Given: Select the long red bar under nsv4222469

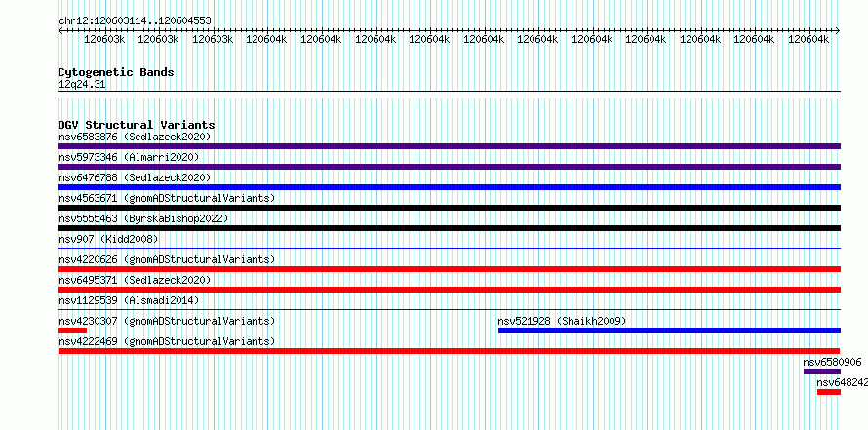Looking at the screenshot, I should click(449, 351).
